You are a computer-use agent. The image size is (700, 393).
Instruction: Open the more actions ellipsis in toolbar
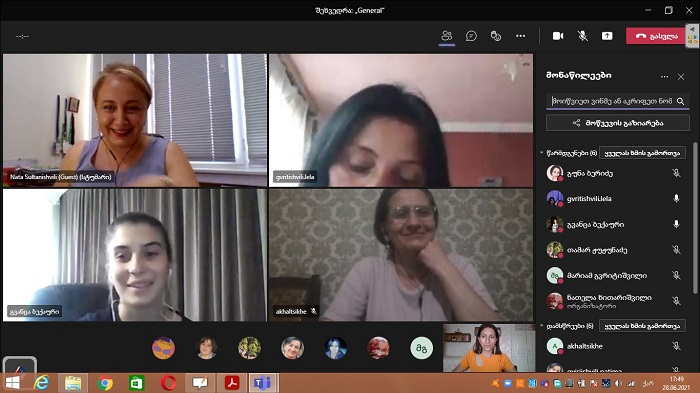521,36
